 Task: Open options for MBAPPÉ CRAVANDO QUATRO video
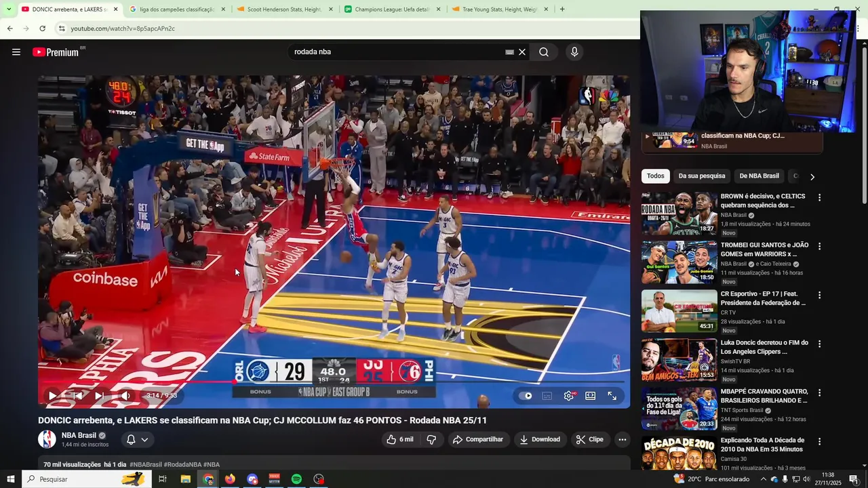coord(819,393)
